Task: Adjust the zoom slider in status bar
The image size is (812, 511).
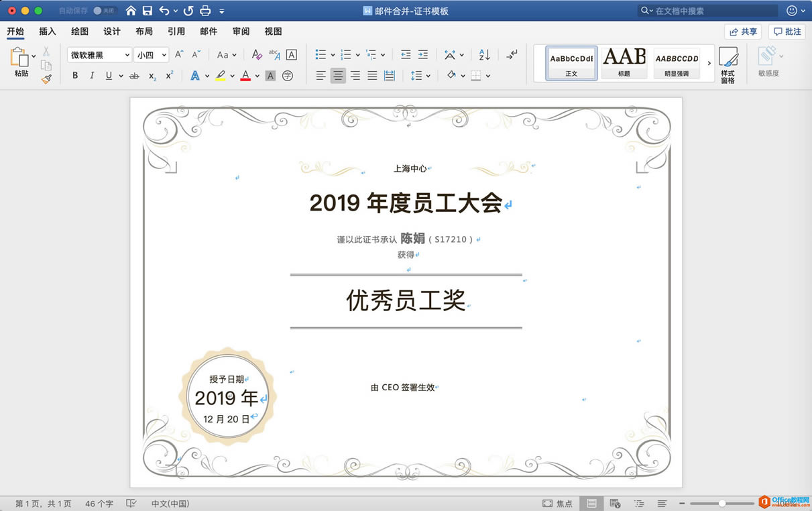Action: point(723,503)
